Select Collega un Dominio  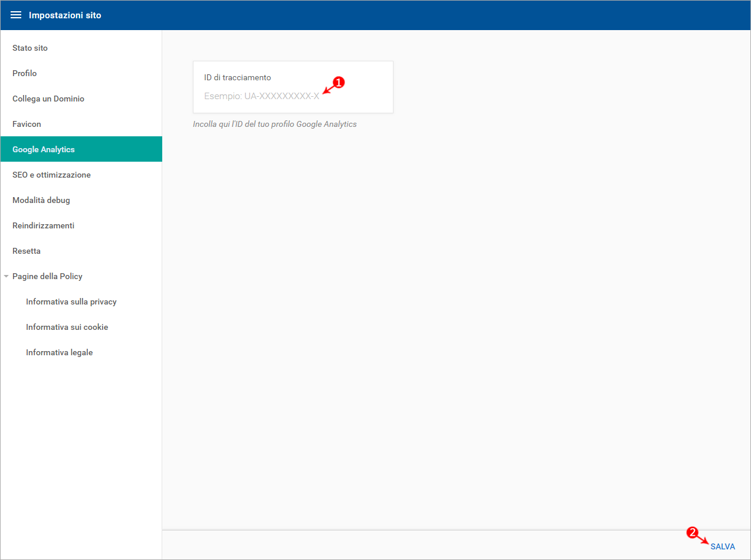pos(81,99)
